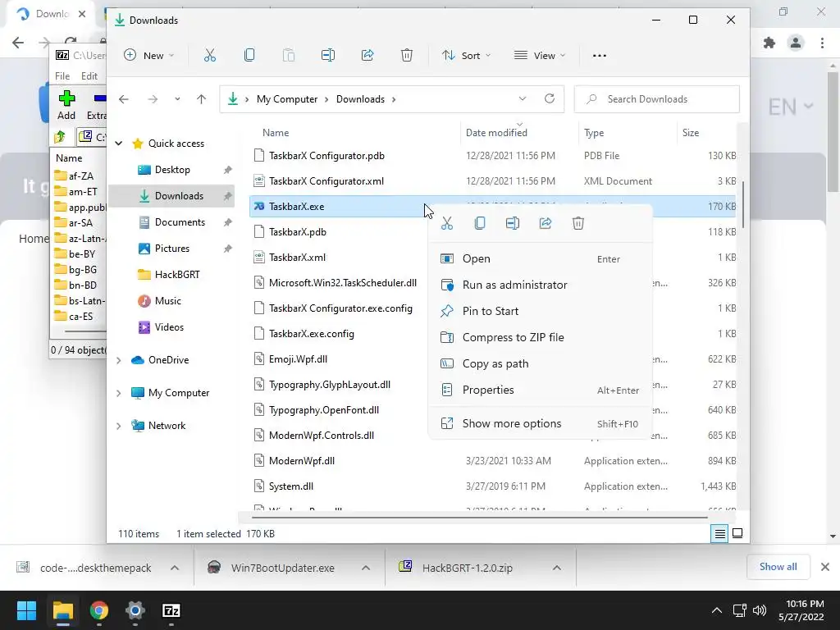The image size is (840, 630).
Task: Click horizontal scrollbar in file list
Action: pyautogui.click(x=479, y=518)
